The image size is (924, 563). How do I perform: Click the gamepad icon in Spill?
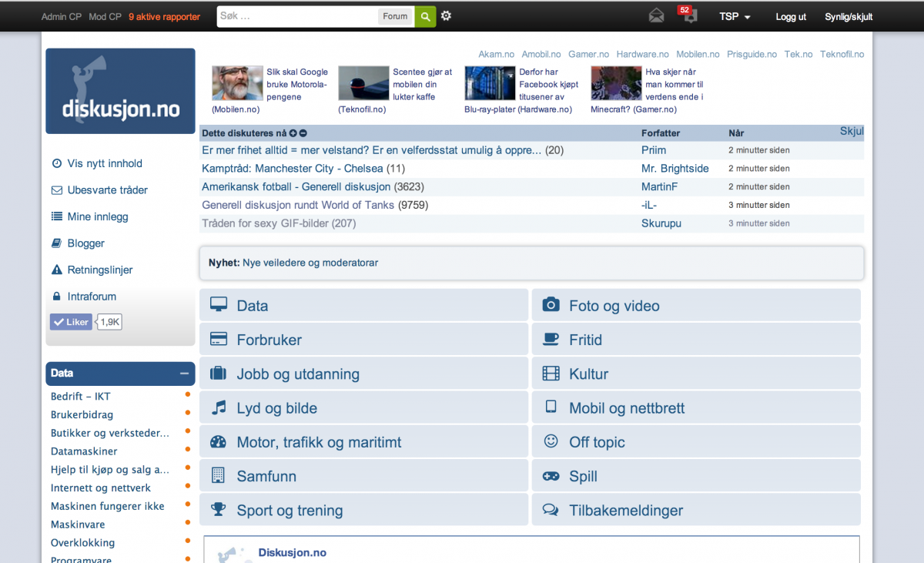point(551,476)
